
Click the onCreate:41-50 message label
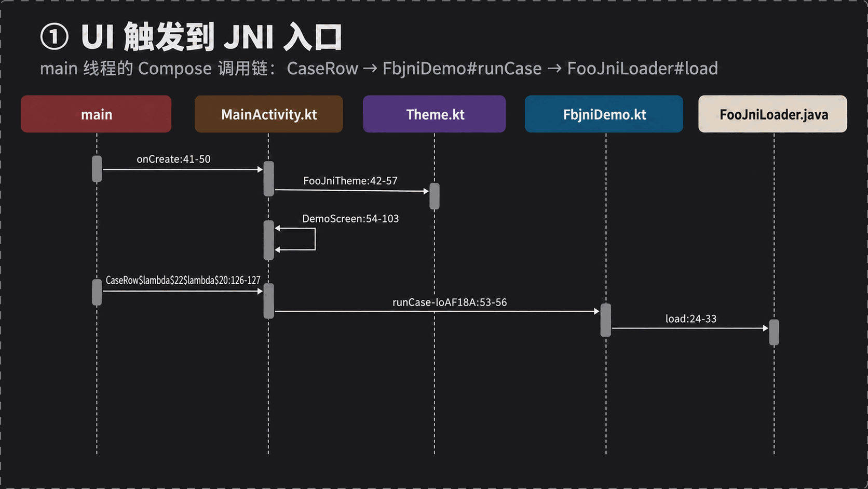173,159
